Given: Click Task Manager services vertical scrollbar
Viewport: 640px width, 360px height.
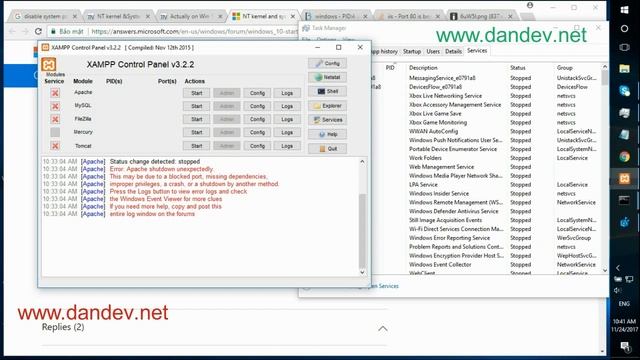Looking at the screenshot, I should pyautogui.click(x=604, y=78).
